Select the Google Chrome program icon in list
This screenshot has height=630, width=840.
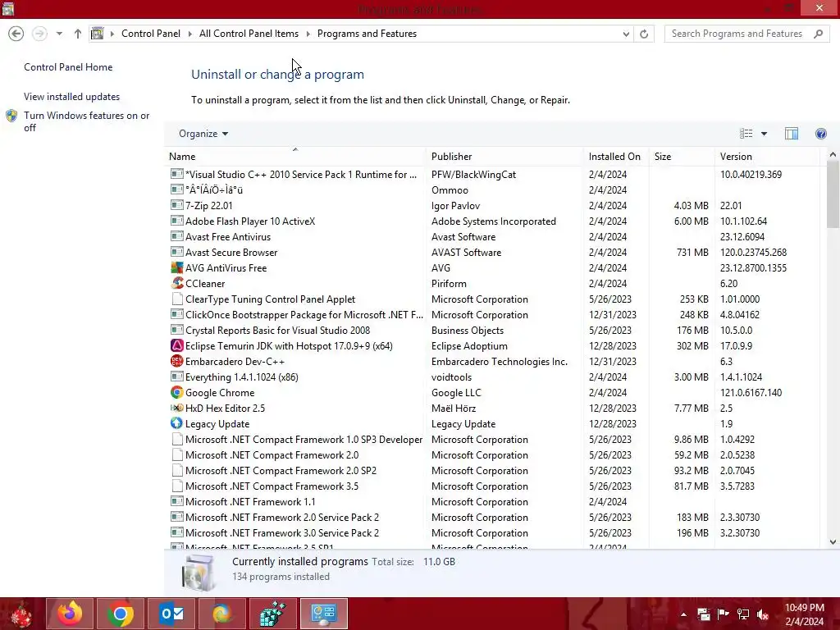pos(177,392)
